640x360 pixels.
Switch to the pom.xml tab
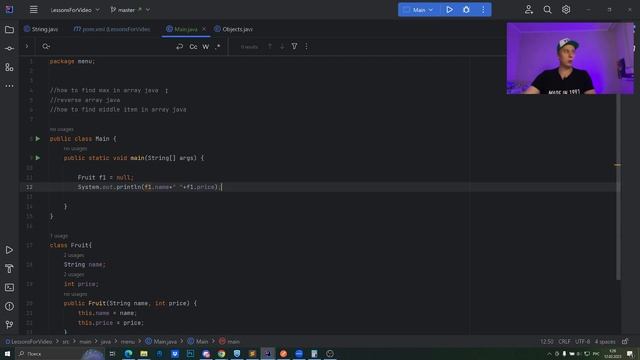[x=112, y=29]
